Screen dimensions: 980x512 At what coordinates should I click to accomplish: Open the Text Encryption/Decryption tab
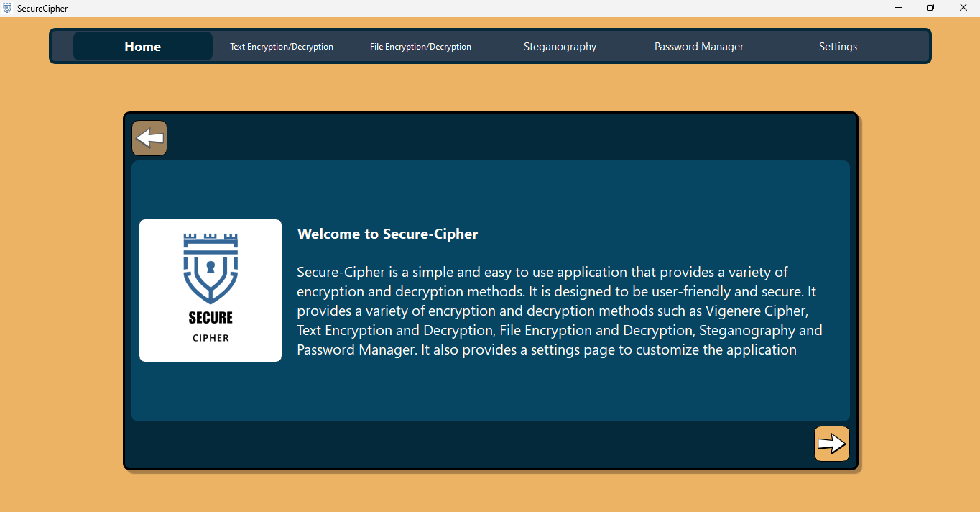point(282,47)
